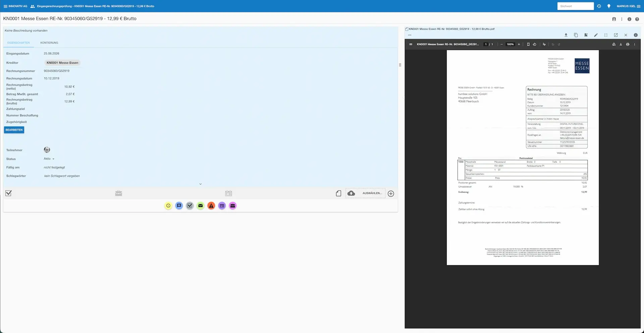Screen dimensions: 644x333
Task: Click the gray checkbox circle button
Action: click(x=190, y=206)
